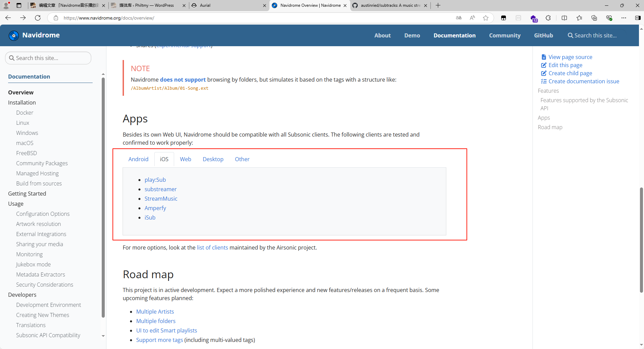Open Support more tags link

(x=160, y=340)
